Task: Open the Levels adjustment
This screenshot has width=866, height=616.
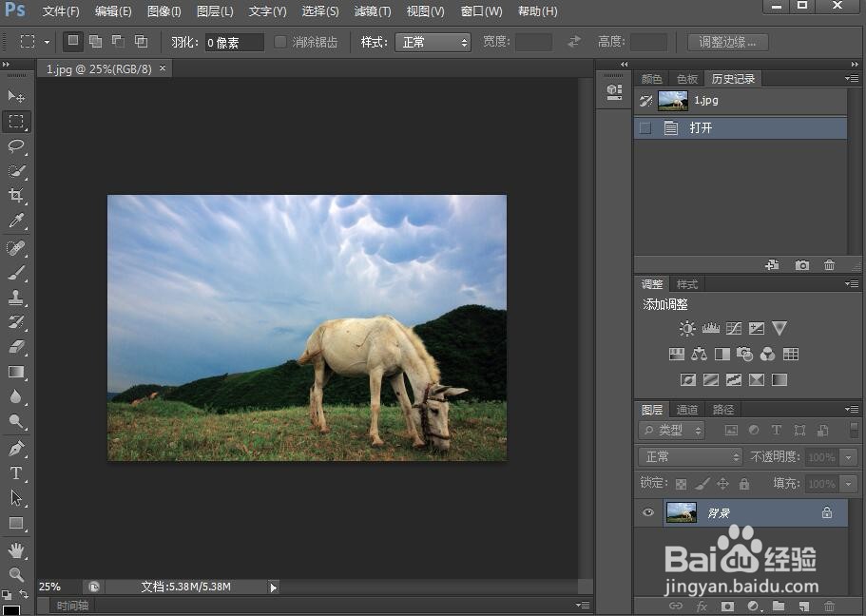Action: (x=711, y=328)
